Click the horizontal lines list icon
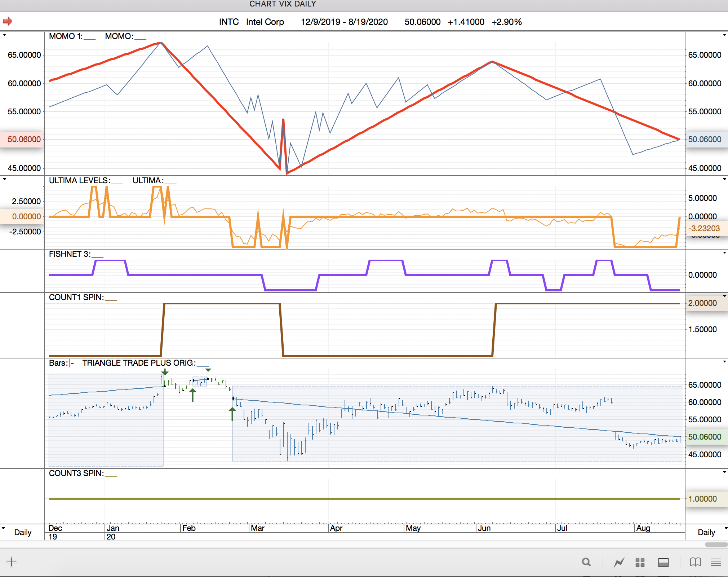The width and height of the screenshot is (728, 577). [x=716, y=562]
